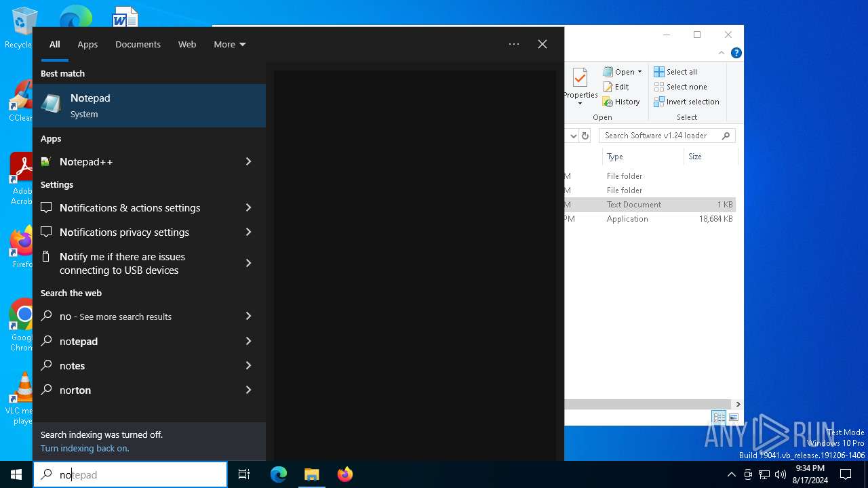Select 'notepad' web search suggestion

tap(137, 341)
